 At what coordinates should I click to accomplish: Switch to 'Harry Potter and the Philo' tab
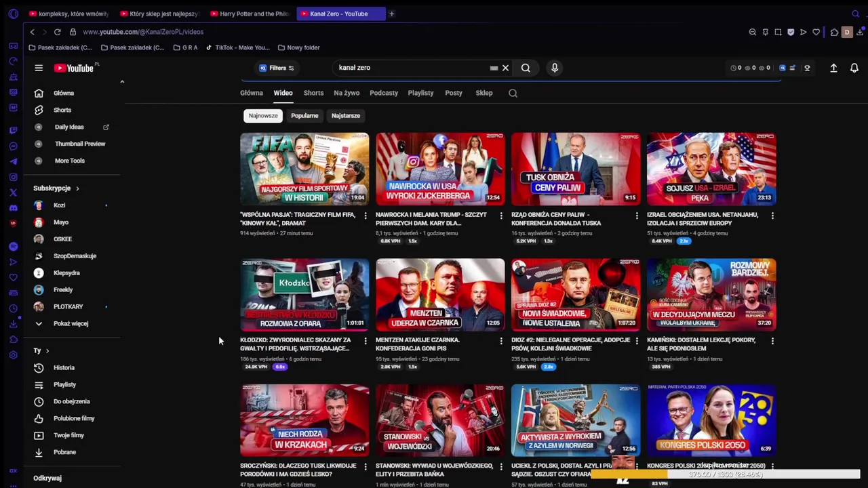250,14
